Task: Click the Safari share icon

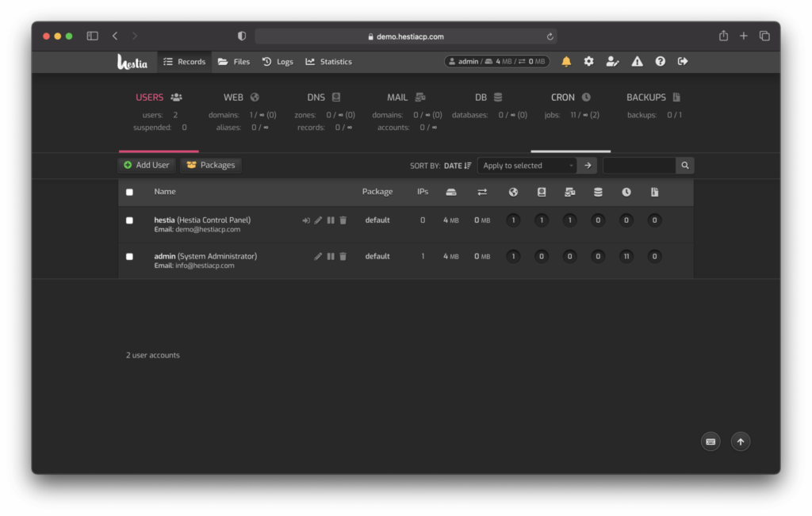Action: tap(723, 36)
